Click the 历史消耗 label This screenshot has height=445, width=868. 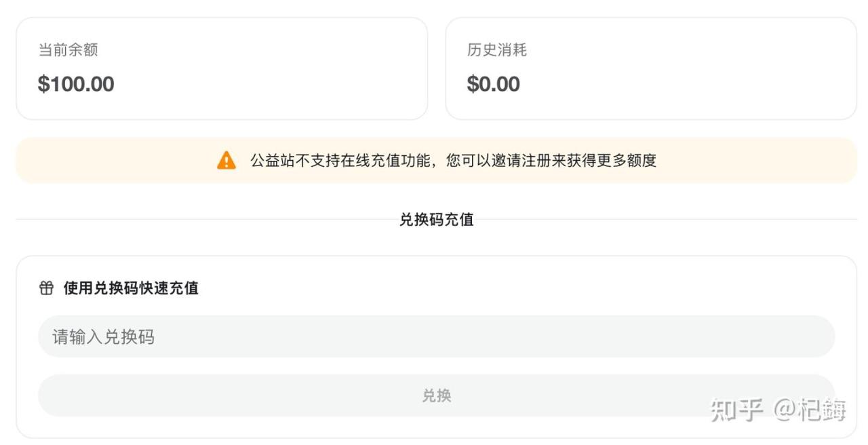pos(496,50)
